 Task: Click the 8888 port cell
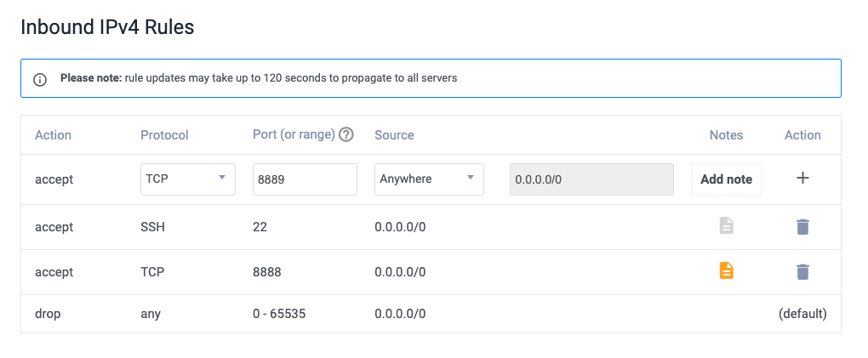pos(267,272)
